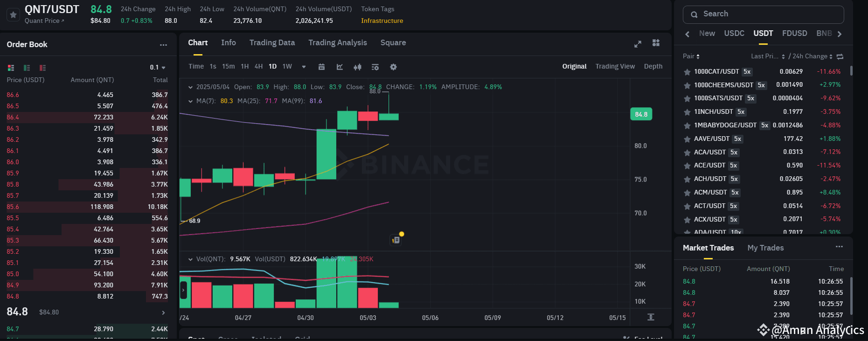The width and height of the screenshot is (868, 341).
Task: Open the Chart tab
Action: tap(198, 42)
